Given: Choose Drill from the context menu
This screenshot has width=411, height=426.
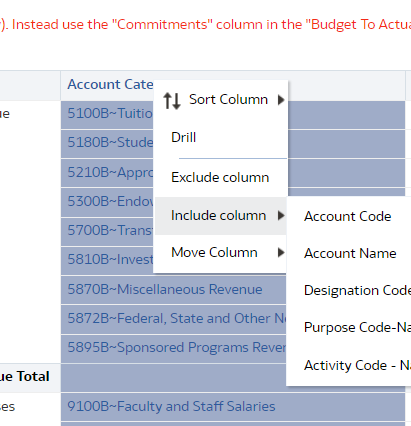Looking at the screenshot, I should (x=183, y=137).
